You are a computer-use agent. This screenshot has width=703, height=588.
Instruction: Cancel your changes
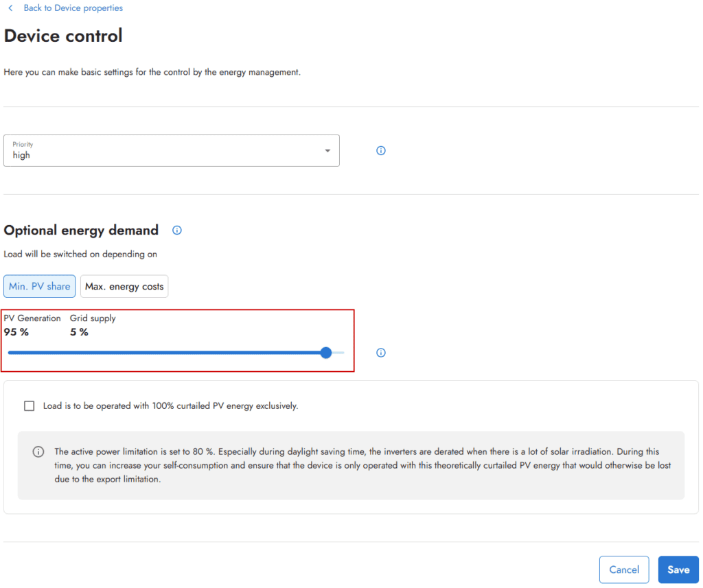(623, 569)
